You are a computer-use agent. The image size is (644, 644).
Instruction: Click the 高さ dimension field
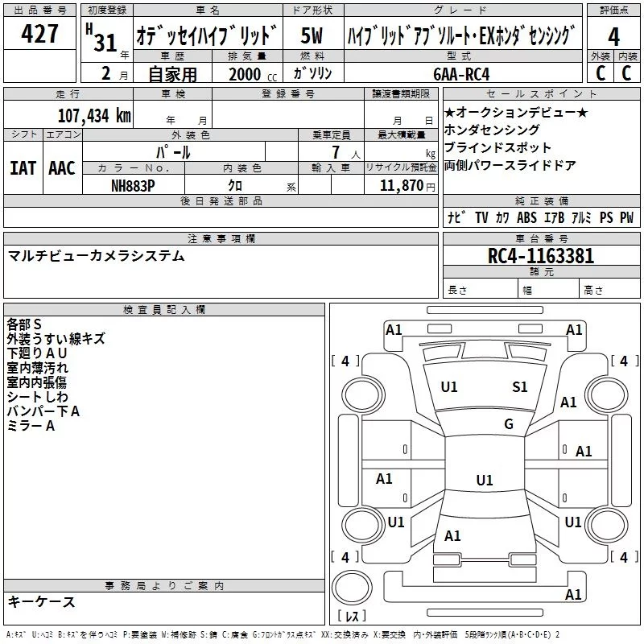609,289
